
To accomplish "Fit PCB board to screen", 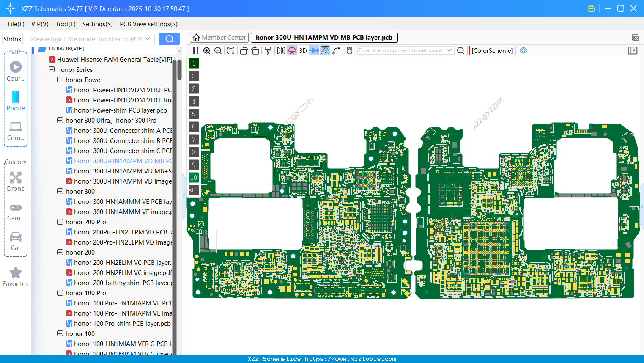I will (x=231, y=51).
